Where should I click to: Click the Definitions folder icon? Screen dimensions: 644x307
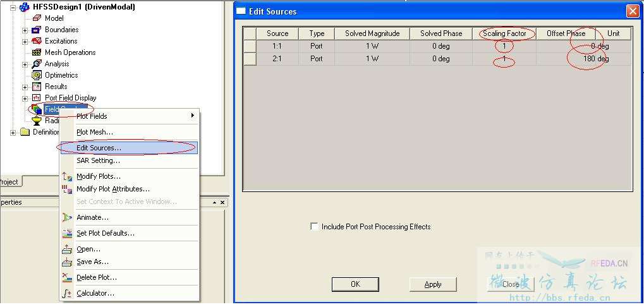25,132
